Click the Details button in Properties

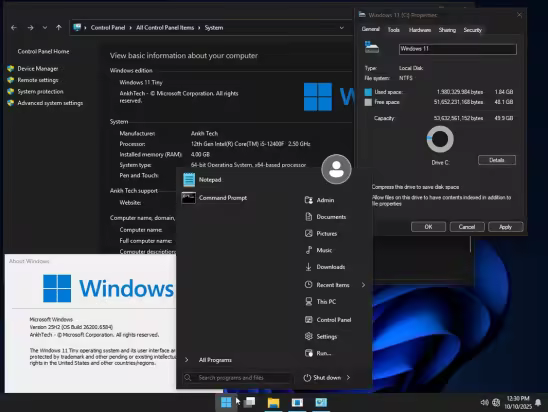tap(497, 160)
